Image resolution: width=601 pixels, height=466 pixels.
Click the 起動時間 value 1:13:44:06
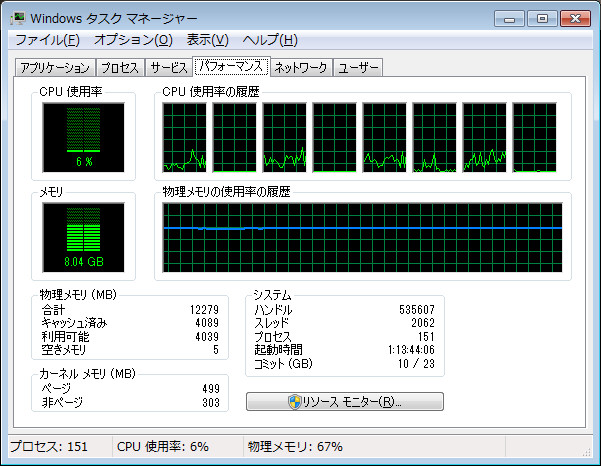tap(411, 350)
